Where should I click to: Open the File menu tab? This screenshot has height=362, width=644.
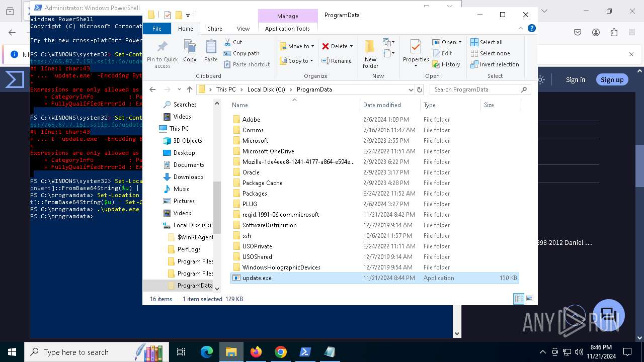(x=157, y=29)
